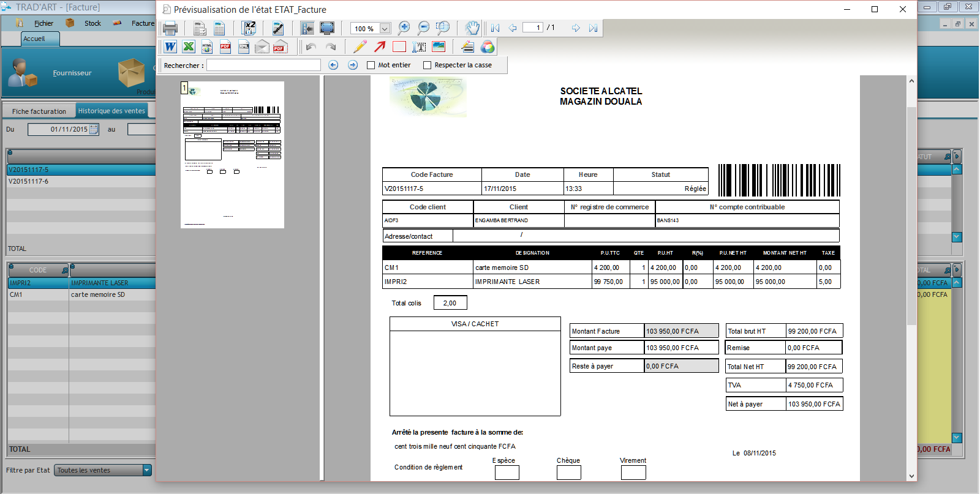980x494 pixels.
Task: Zoom out with the minus magnifier
Action: click(423, 28)
